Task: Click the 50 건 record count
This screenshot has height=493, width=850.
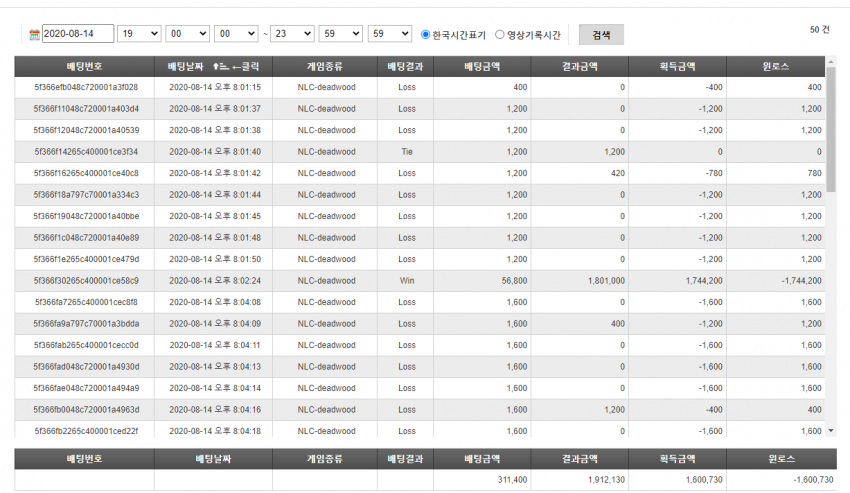Action: pyautogui.click(x=819, y=30)
